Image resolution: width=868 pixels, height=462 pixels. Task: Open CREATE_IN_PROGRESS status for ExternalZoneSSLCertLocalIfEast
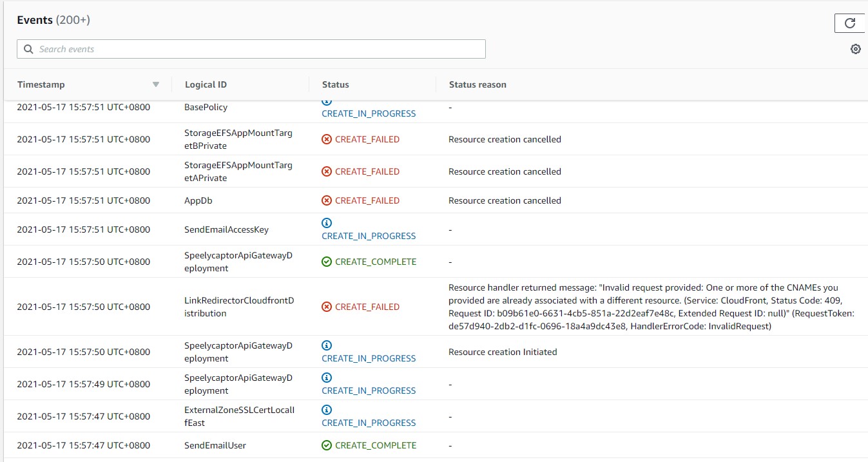pyautogui.click(x=369, y=423)
